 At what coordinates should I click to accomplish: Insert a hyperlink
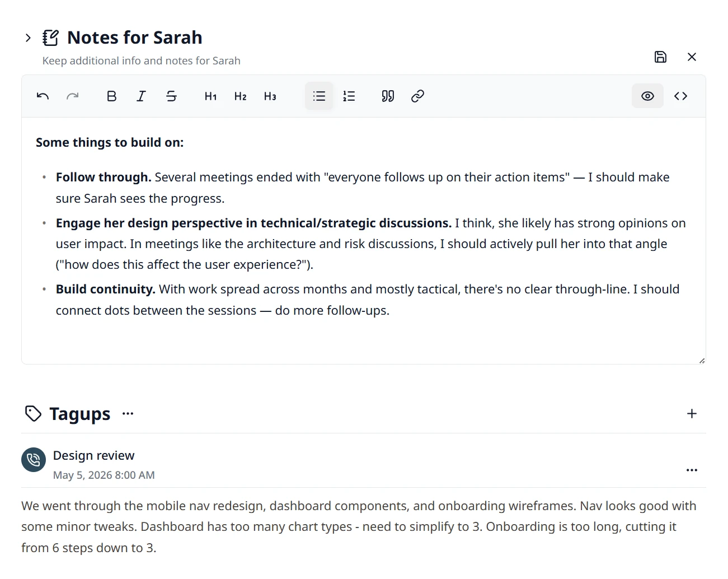tap(417, 96)
